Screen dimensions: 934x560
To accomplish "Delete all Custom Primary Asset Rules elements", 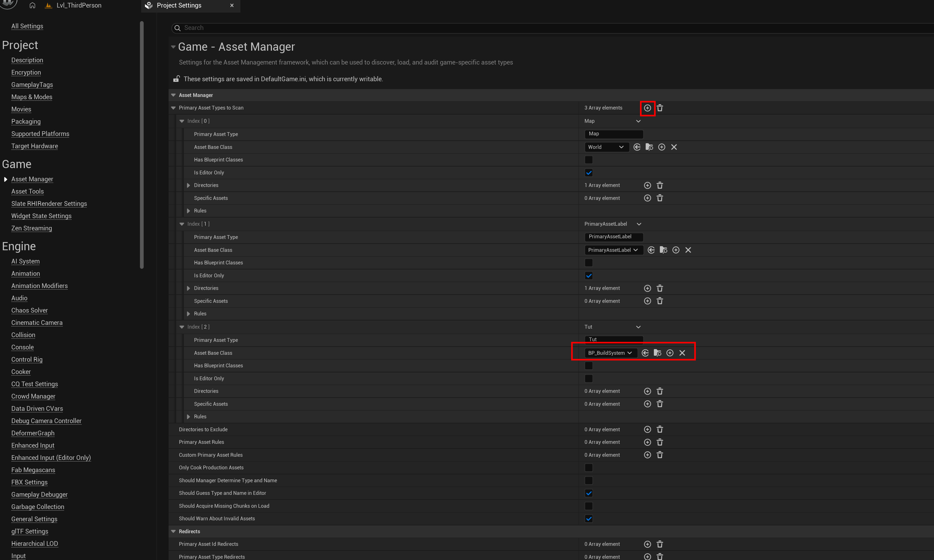I will [660, 455].
